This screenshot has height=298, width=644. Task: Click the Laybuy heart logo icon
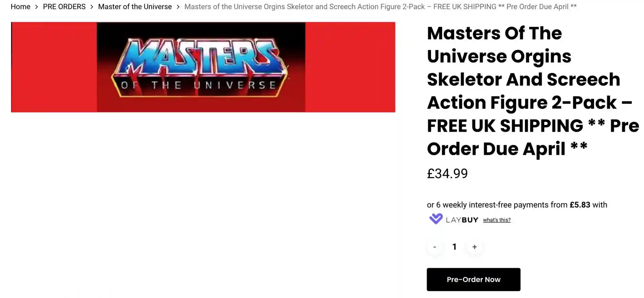[x=436, y=219]
